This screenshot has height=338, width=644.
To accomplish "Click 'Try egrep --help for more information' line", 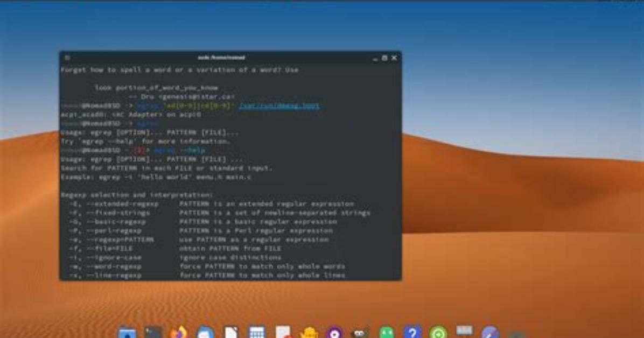I will pyautogui.click(x=145, y=141).
